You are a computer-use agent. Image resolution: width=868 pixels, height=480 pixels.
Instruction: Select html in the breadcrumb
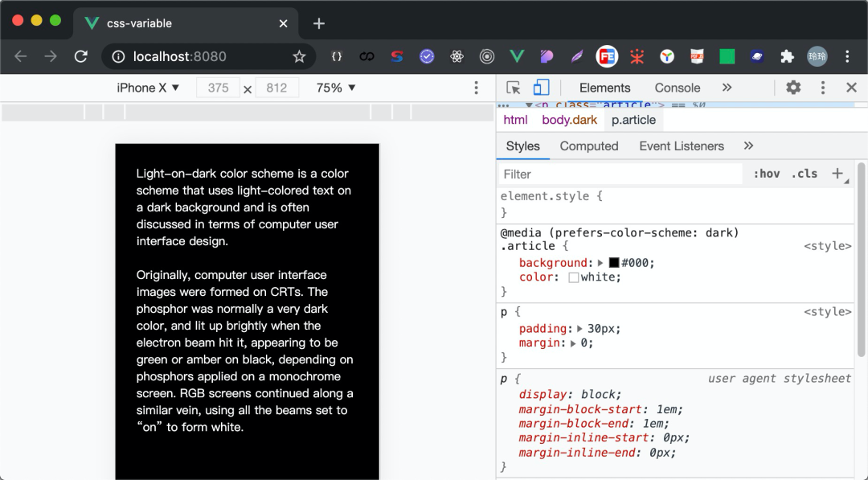pyautogui.click(x=515, y=120)
